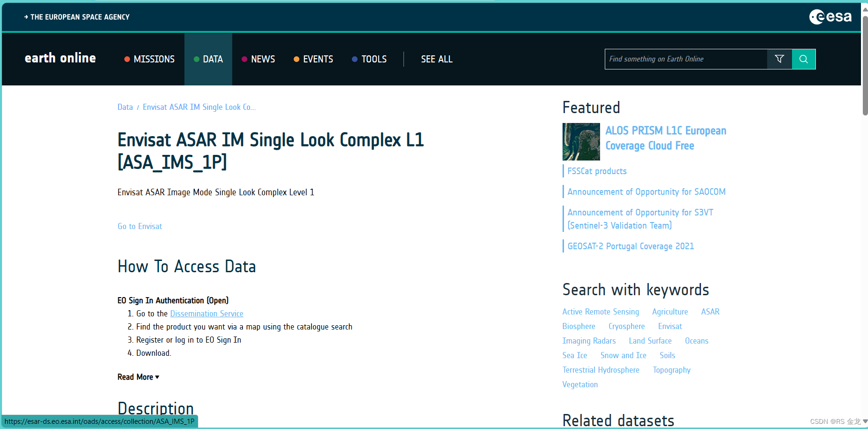Select the Envisat keyword
Image resolution: width=868 pixels, height=429 pixels.
(670, 326)
